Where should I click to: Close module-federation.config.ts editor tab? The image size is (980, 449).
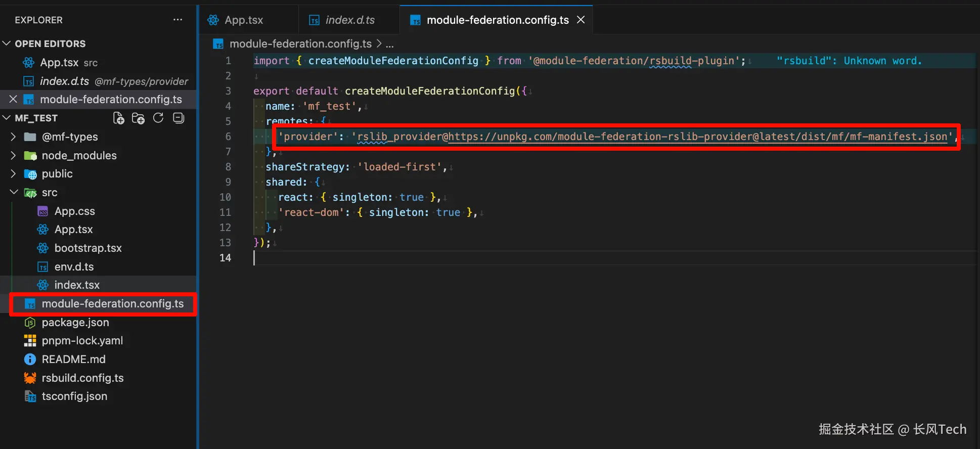[581, 20]
